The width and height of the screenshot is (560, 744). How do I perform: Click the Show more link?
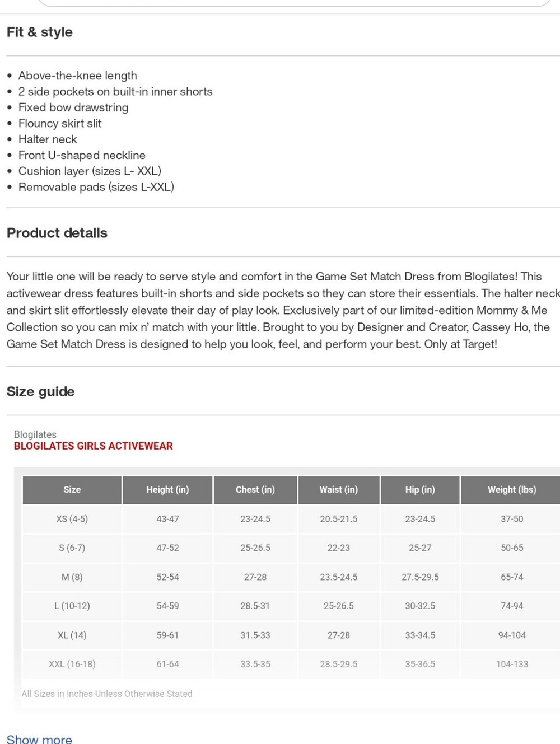coord(39,739)
